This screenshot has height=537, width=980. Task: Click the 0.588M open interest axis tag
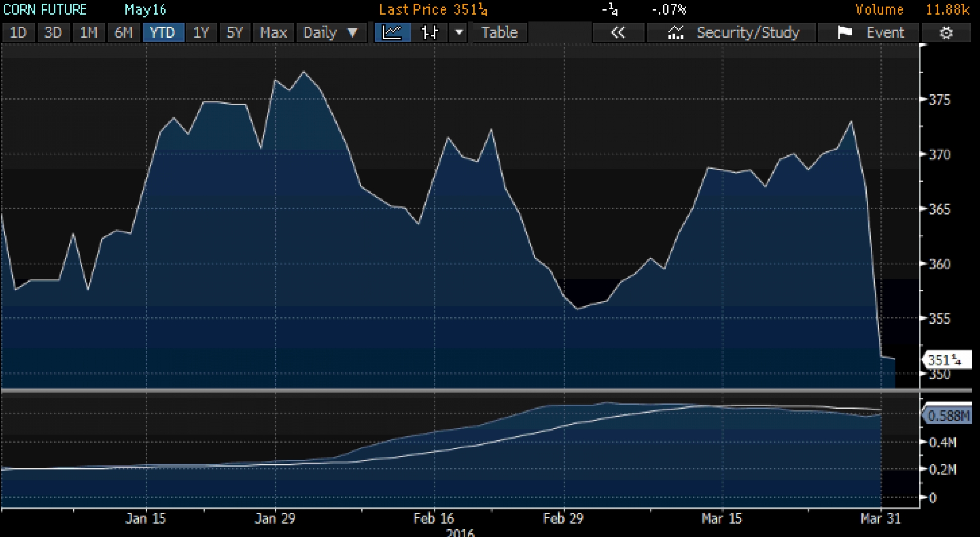point(947,415)
